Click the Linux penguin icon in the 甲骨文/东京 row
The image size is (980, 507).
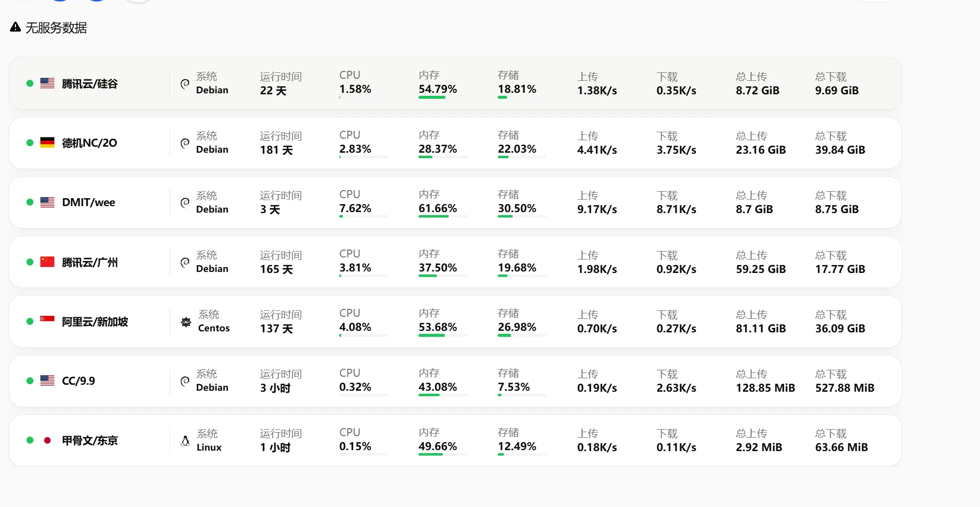click(185, 441)
